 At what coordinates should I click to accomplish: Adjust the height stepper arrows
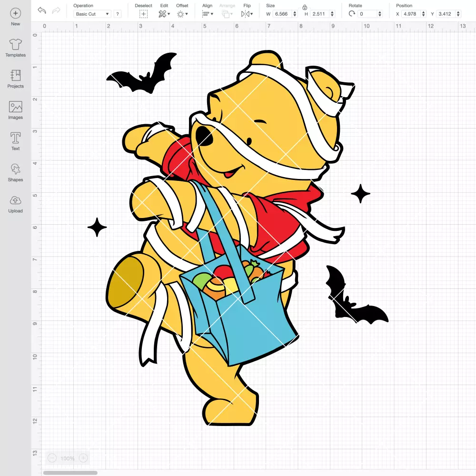tap(332, 14)
